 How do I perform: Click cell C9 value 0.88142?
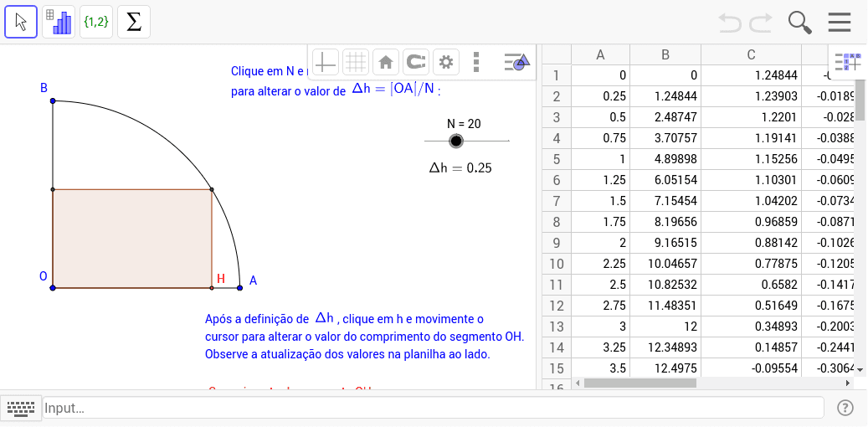click(x=751, y=243)
